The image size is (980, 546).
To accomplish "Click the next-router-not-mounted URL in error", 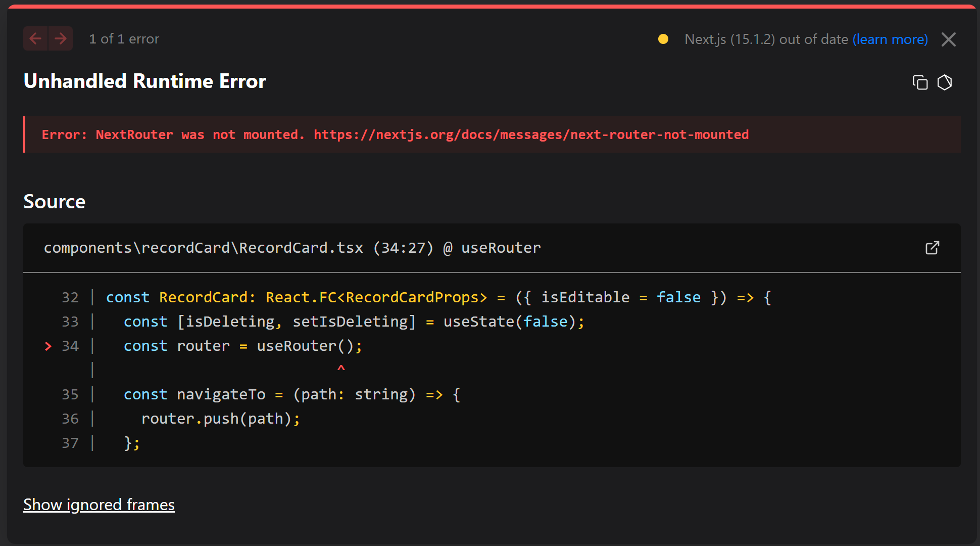I will (531, 134).
